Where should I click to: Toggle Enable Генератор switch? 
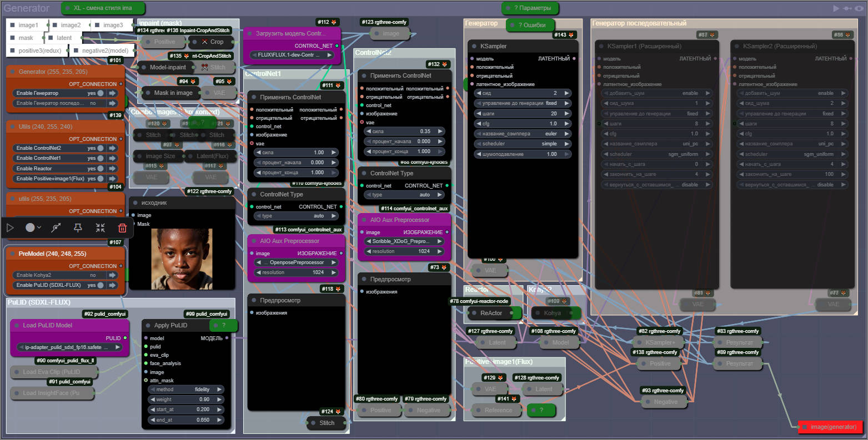[x=101, y=93]
